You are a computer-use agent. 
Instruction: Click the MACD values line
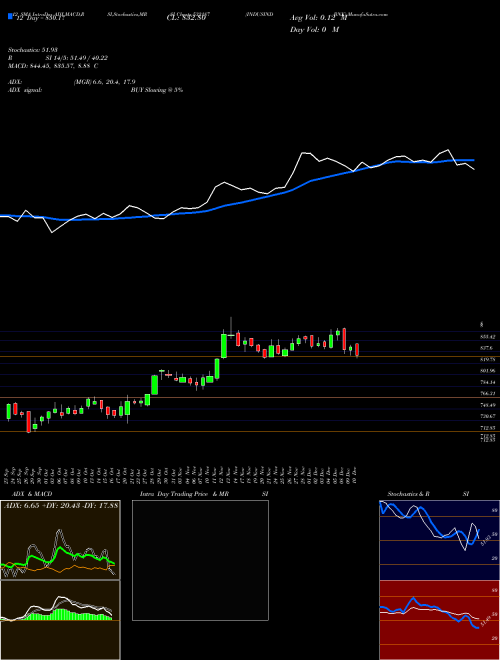click(x=53, y=66)
